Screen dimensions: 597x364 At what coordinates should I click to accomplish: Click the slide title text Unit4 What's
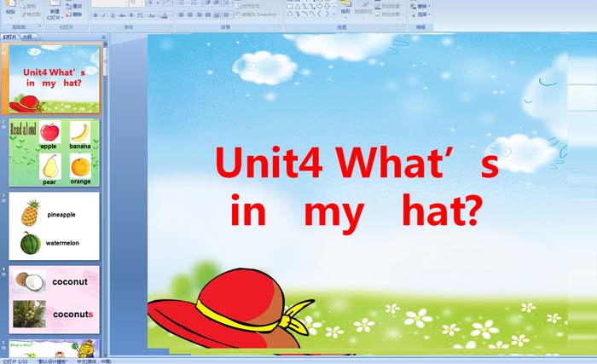click(x=356, y=163)
